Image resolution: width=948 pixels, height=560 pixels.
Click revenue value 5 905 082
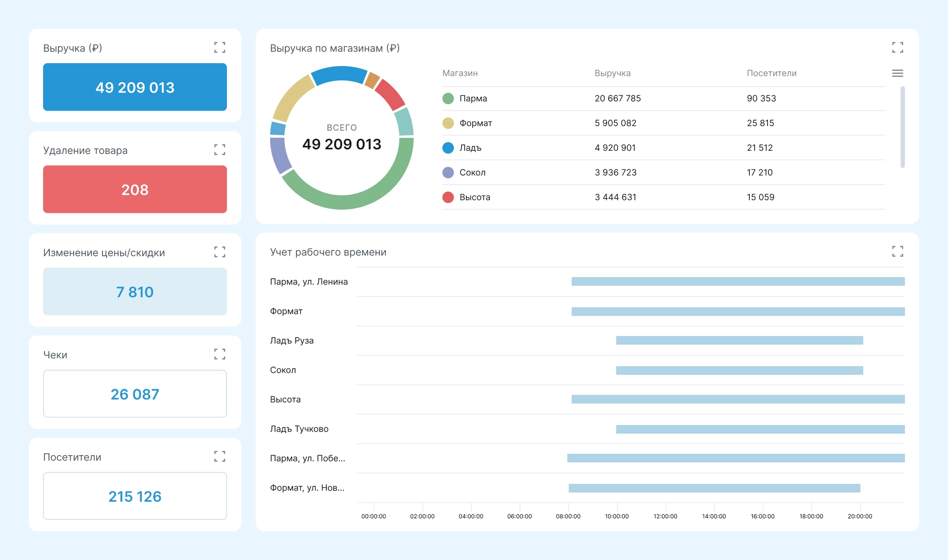pyautogui.click(x=616, y=123)
